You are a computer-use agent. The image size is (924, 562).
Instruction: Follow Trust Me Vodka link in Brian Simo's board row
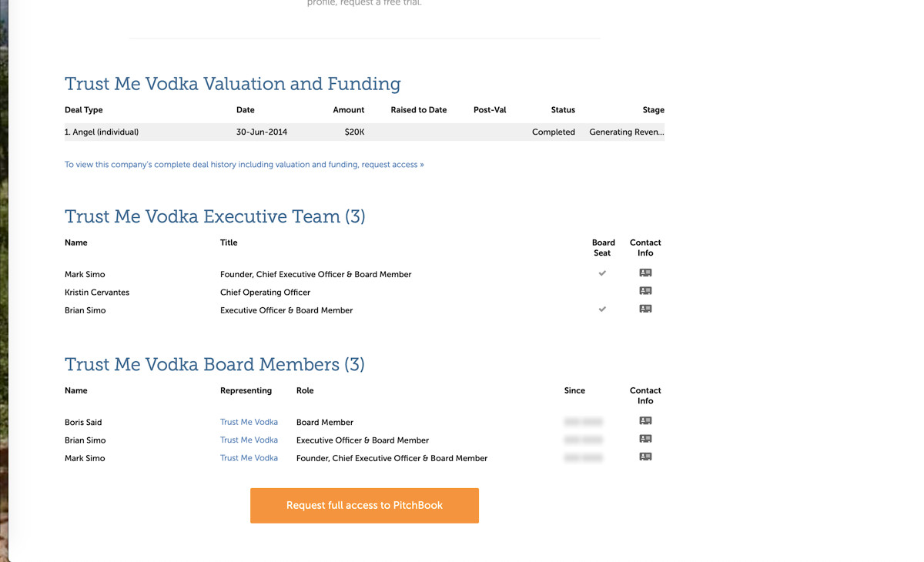tap(249, 440)
